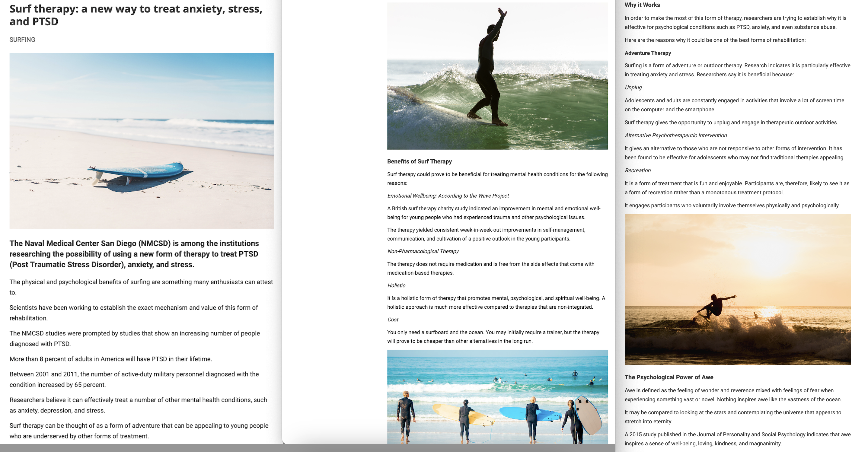This screenshot has height=452, width=868.
Task: Click 'In order to make the most' paragraph
Action: pyautogui.click(x=735, y=23)
